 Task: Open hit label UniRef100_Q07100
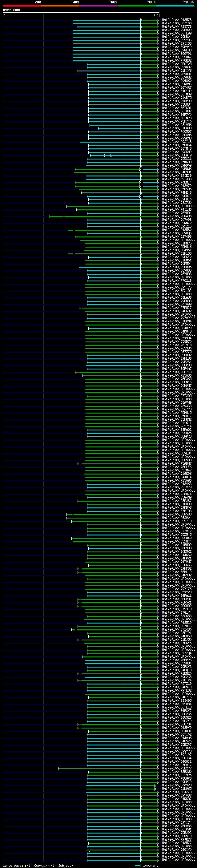177,23
